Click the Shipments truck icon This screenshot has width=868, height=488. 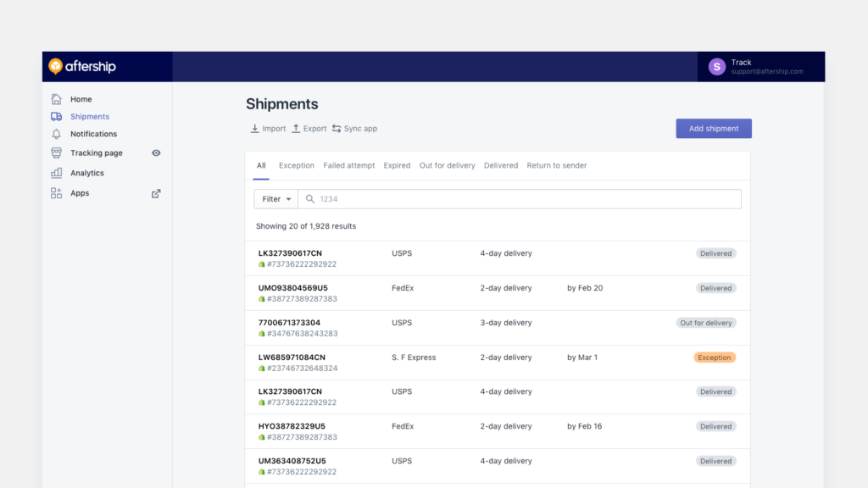[x=56, y=117]
